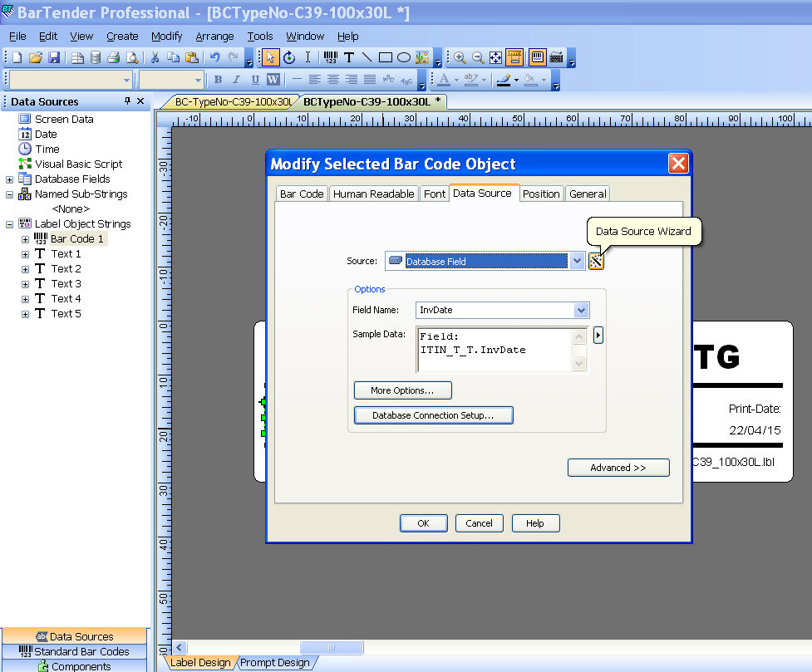Viewport: 812px width, 672px height.
Task: Zoom out on the label
Action: [x=478, y=57]
